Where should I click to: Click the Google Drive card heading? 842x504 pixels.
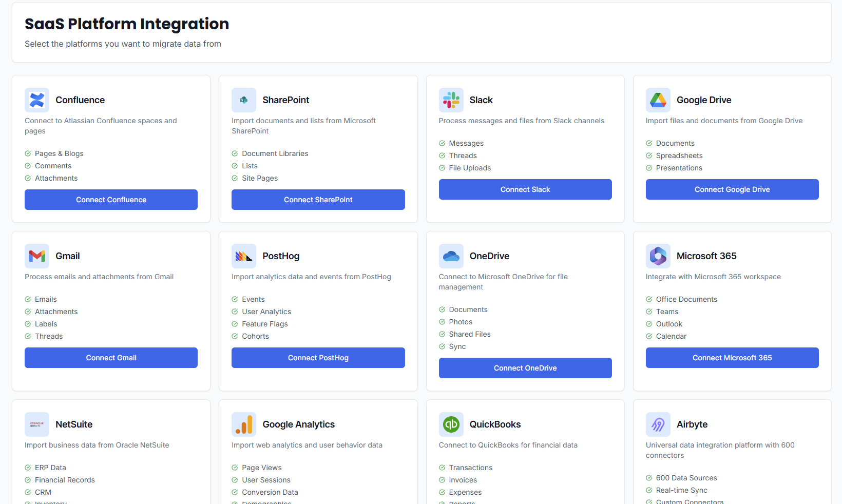tap(704, 100)
